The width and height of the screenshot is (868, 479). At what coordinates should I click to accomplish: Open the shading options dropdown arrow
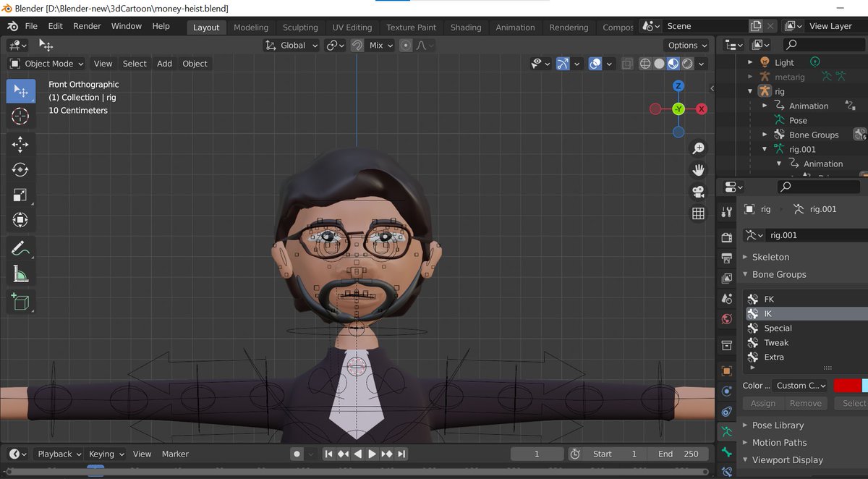(x=701, y=64)
